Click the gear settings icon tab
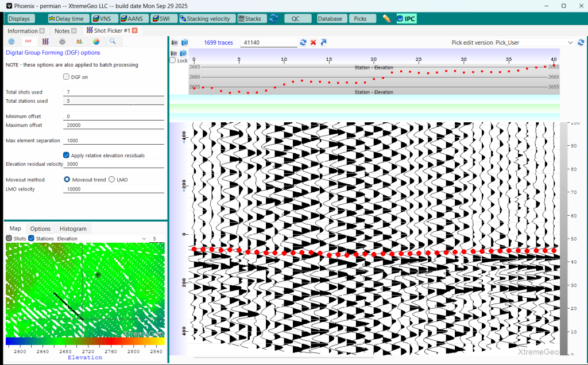This screenshot has height=365, width=588. 62,41
